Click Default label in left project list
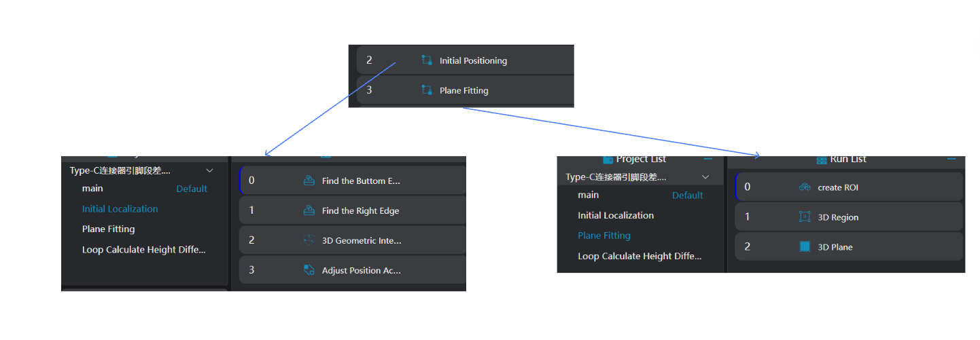The height and width of the screenshot is (340, 980). click(x=192, y=189)
